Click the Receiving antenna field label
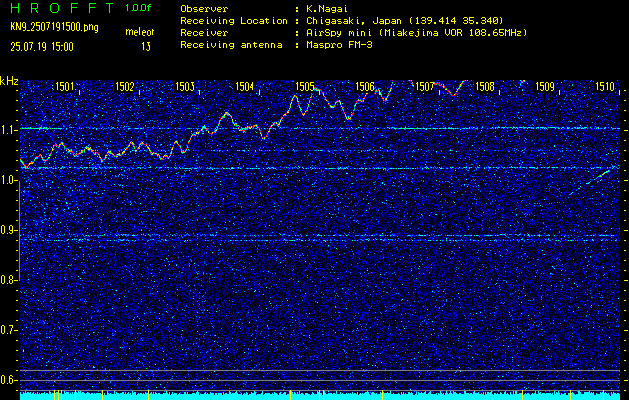Viewport: 629px width, 400px height. tap(231, 45)
